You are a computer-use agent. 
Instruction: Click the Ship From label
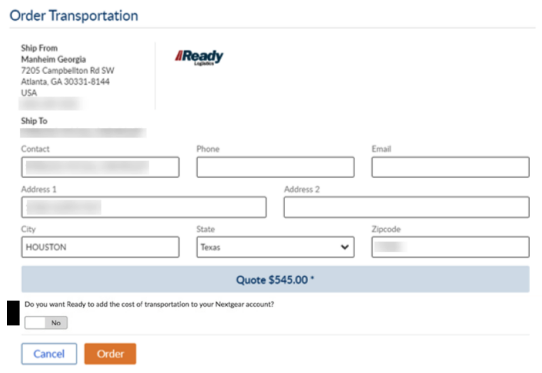click(39, 48)
